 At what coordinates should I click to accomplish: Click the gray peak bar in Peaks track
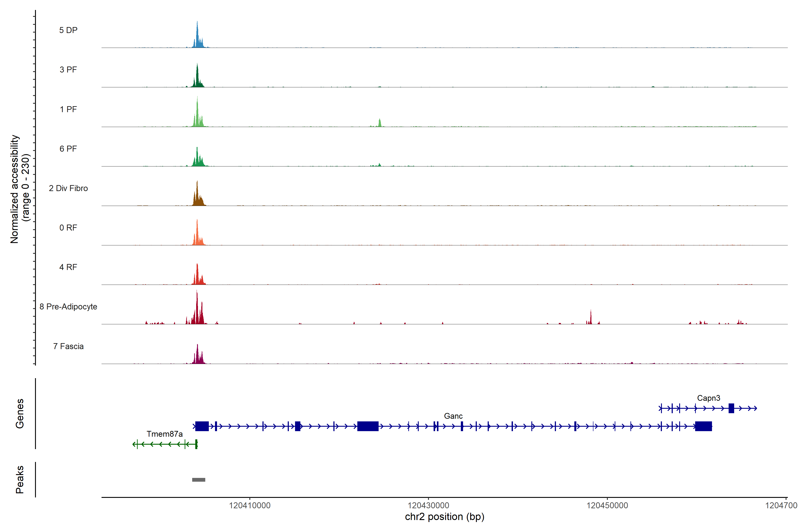[198, 480]
